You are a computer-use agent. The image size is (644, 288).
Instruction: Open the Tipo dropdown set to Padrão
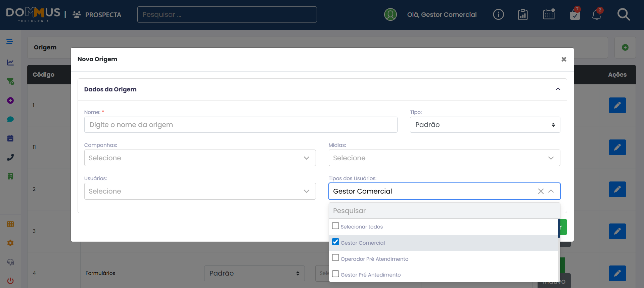pyautogui.click(x=485, y=125)
